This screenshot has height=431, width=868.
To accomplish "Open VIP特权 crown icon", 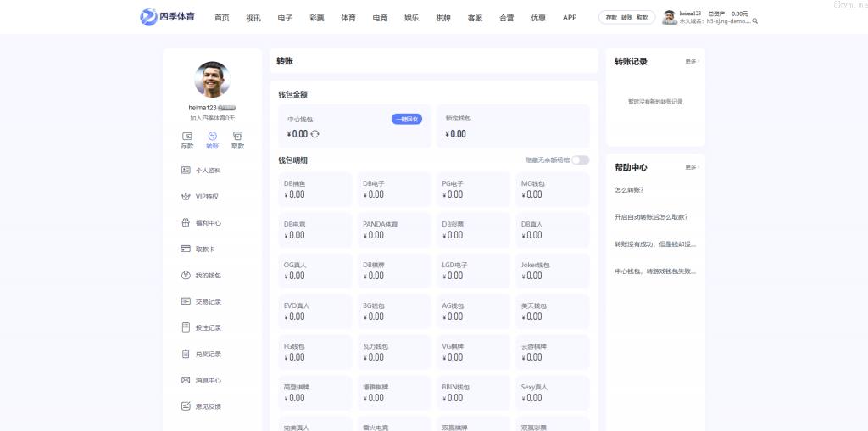I will [186, 197].
